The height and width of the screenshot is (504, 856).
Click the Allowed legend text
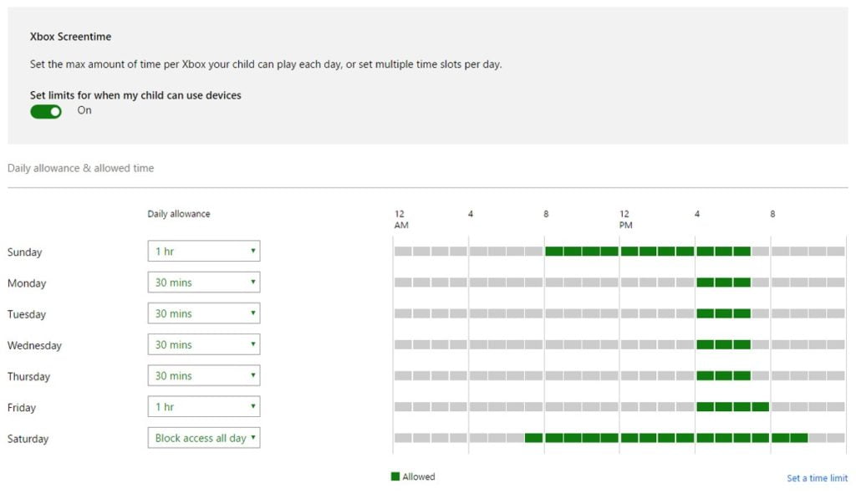pyautogui.click(x=419, y=476)
